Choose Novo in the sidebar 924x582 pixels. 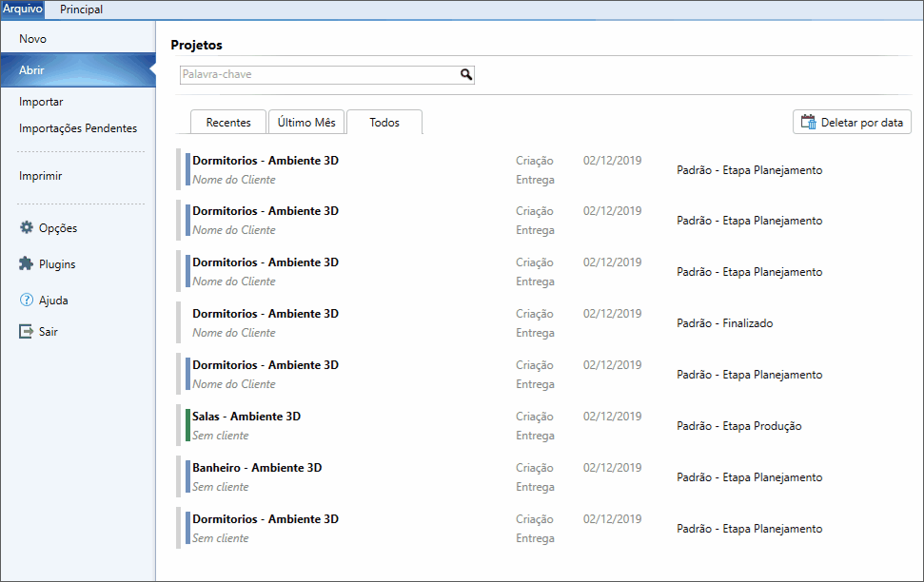(x=32, y=39)
